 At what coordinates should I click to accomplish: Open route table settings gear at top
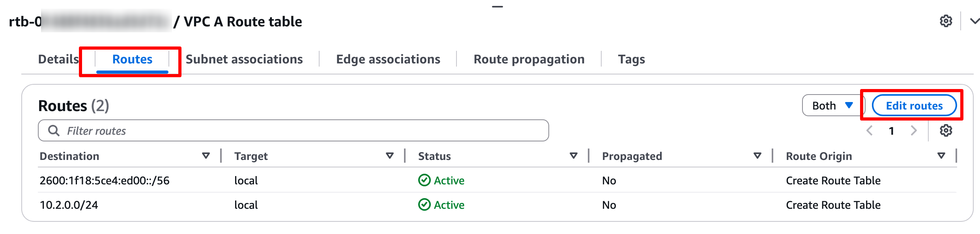click(x=946, y=21)
